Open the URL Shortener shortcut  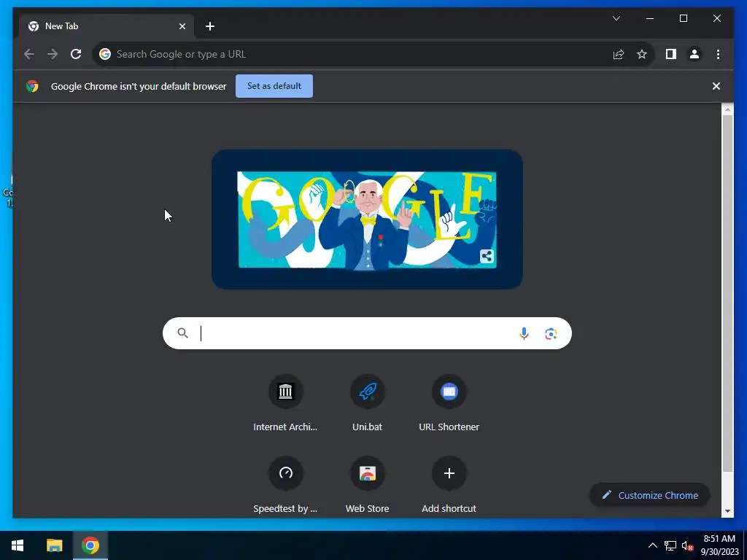449,404
